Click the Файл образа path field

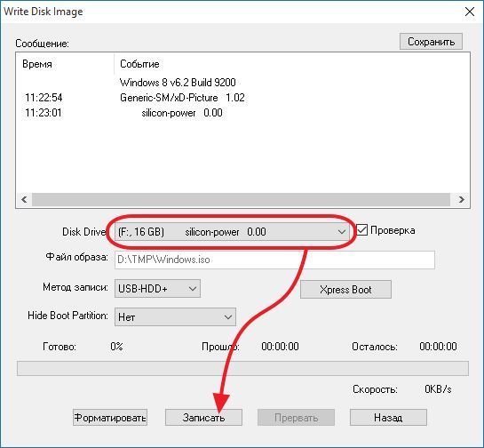click(x=274, y=260)
